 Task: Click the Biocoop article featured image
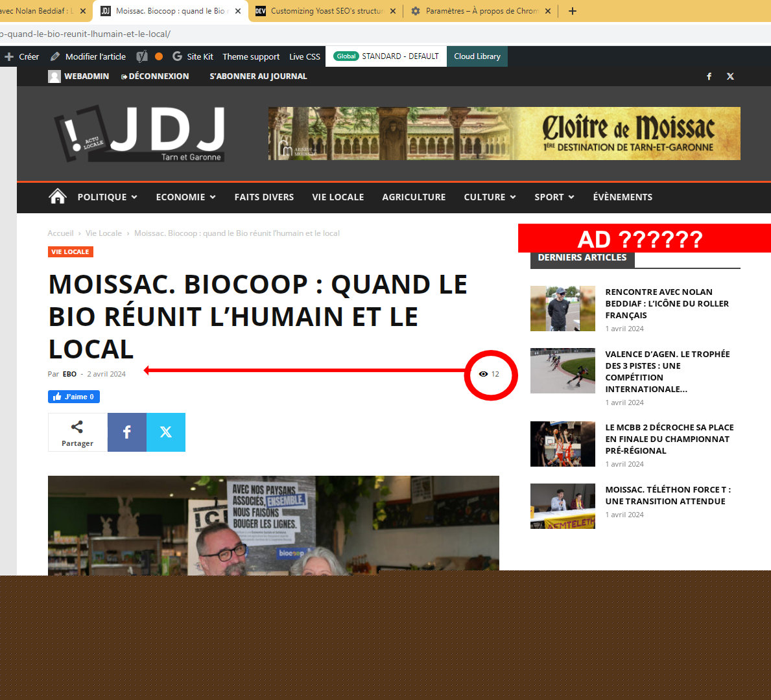coord(274,526)
